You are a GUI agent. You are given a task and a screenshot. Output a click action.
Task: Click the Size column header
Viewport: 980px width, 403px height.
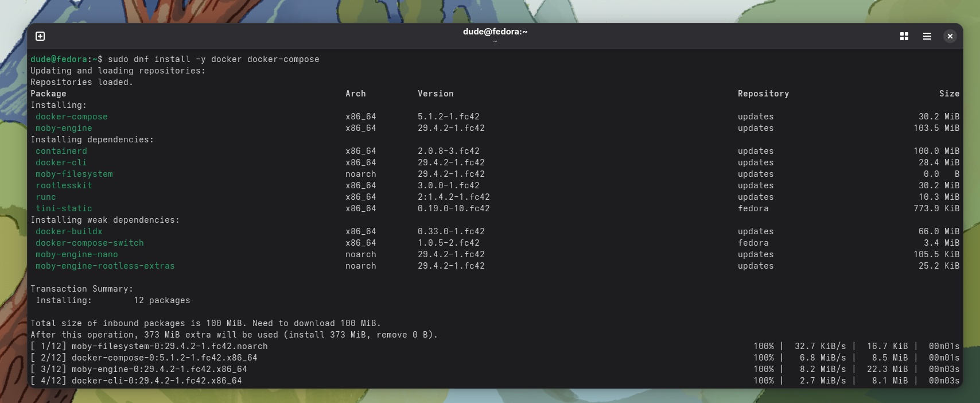(949, 94)
